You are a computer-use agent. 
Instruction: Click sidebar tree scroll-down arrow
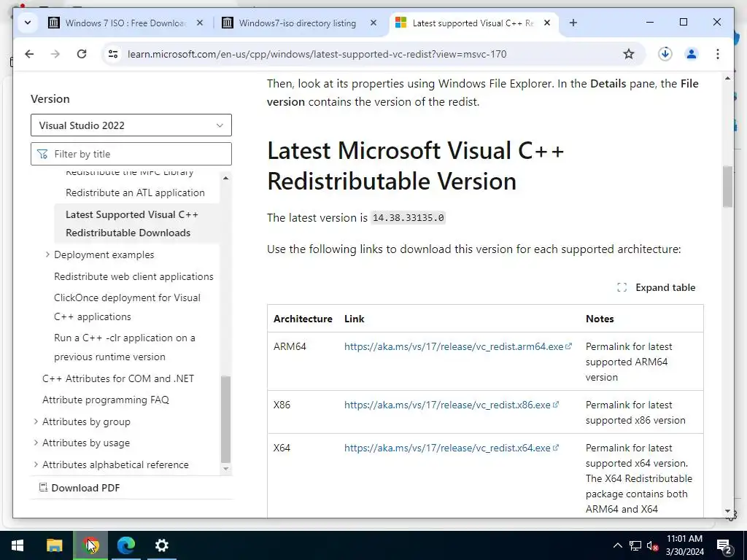(x=226, y=469)
